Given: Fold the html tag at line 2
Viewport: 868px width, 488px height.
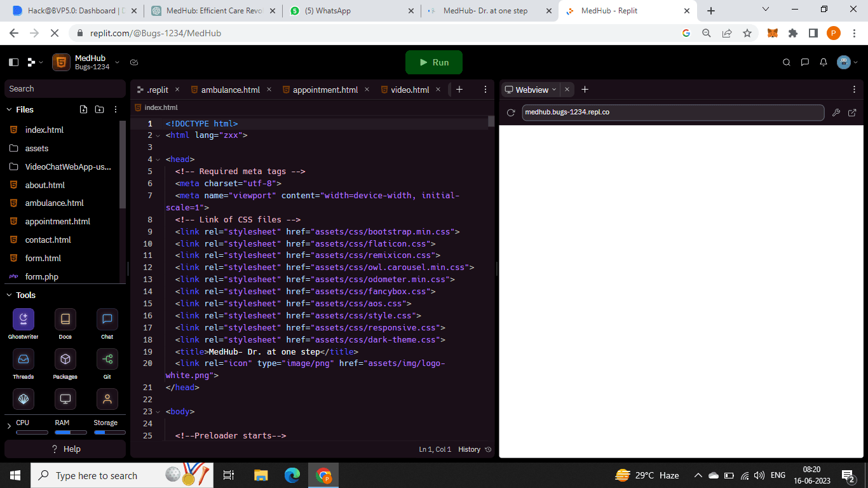Looking at the screenshot, I should 158,135.
